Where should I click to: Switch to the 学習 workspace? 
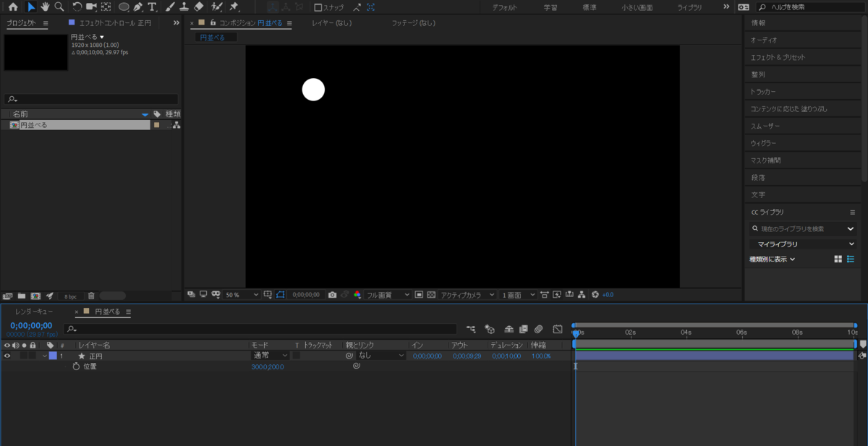(x=550, y=7)
